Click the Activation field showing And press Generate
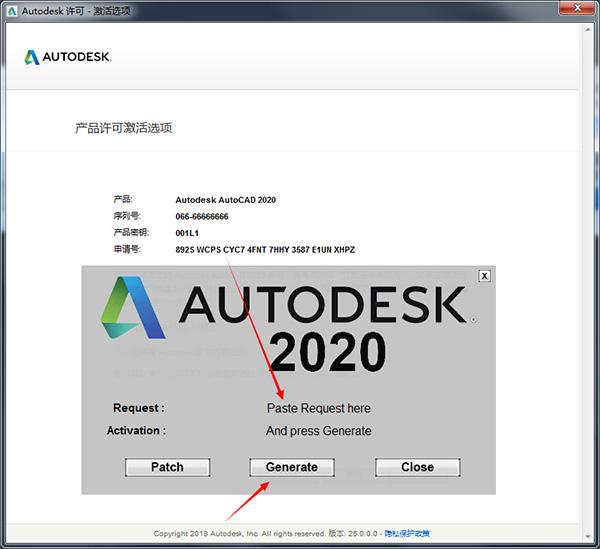600x549 pixels. point(319,431)
